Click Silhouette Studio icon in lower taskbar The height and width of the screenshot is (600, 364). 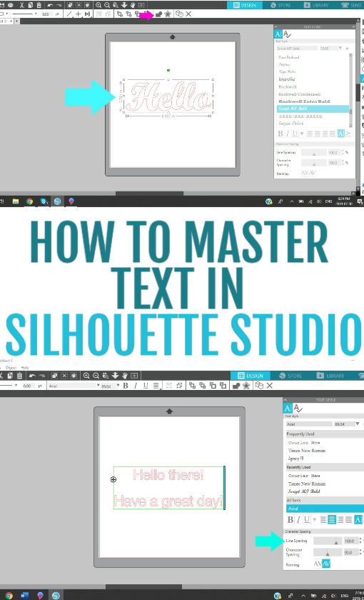[x=56, y=596]
